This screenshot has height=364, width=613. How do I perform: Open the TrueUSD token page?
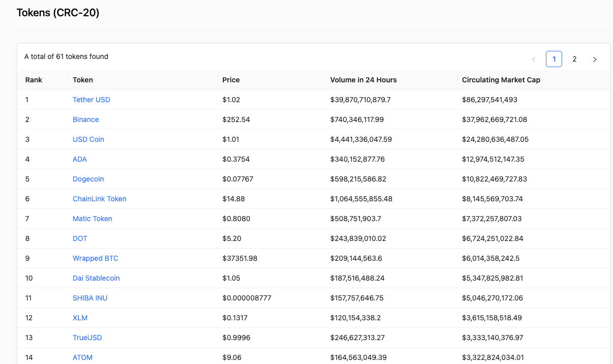click(x=87, y=338)
